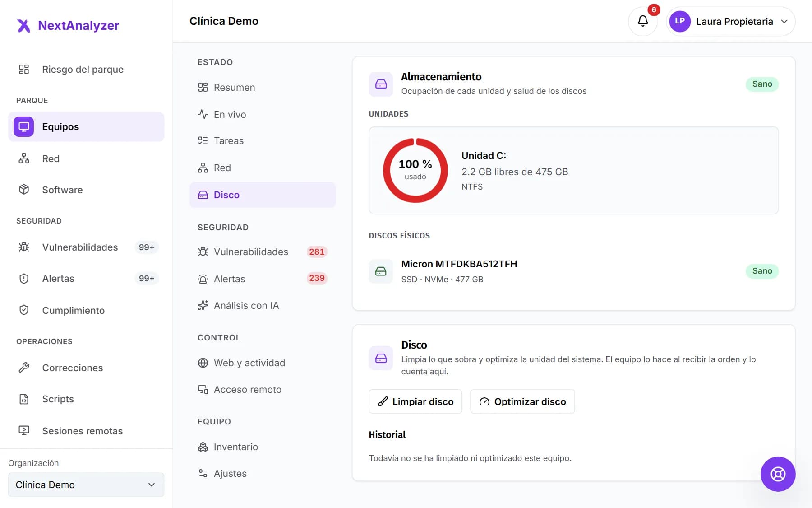This screenshot has height=508, width=812.
Task: Click the Sano badge for Micron disk
Action: click(762, 271)
